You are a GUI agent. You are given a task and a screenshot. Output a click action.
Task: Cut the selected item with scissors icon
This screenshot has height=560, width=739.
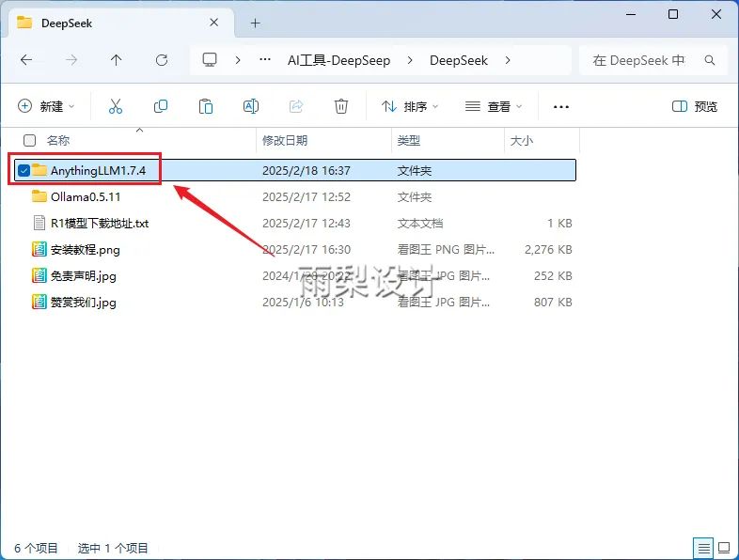click(x=116, y=106)
